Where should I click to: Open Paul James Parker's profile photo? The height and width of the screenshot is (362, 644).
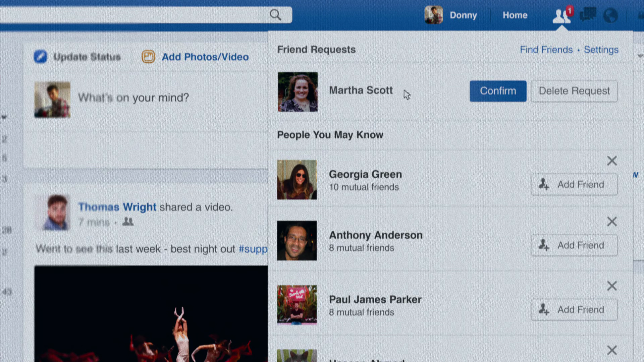point(297,305)
